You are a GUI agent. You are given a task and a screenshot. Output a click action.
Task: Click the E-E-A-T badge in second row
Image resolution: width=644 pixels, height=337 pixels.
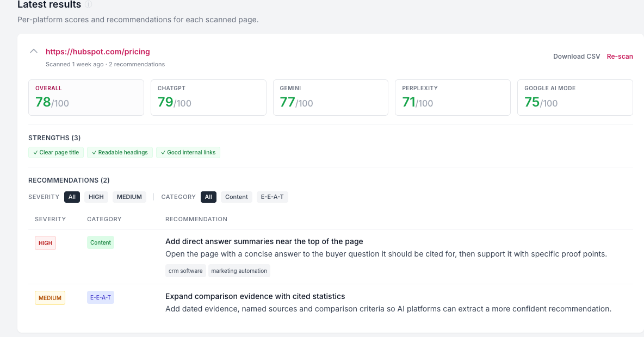[x=101, y=298]
